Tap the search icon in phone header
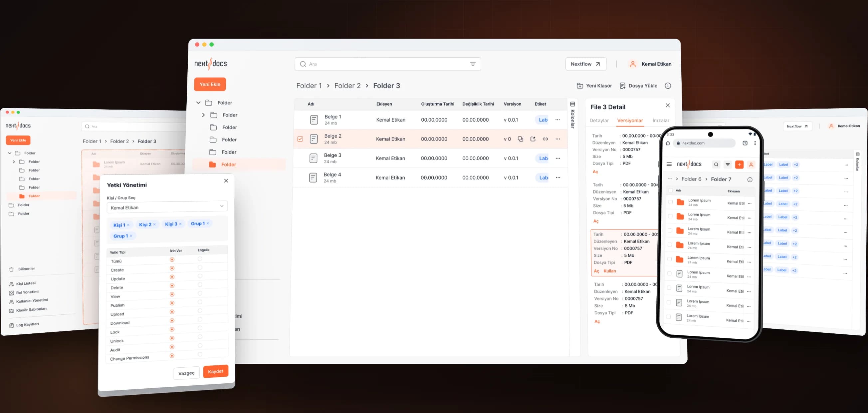The width and height of the screenshot is (868, 413). [716, 165]
